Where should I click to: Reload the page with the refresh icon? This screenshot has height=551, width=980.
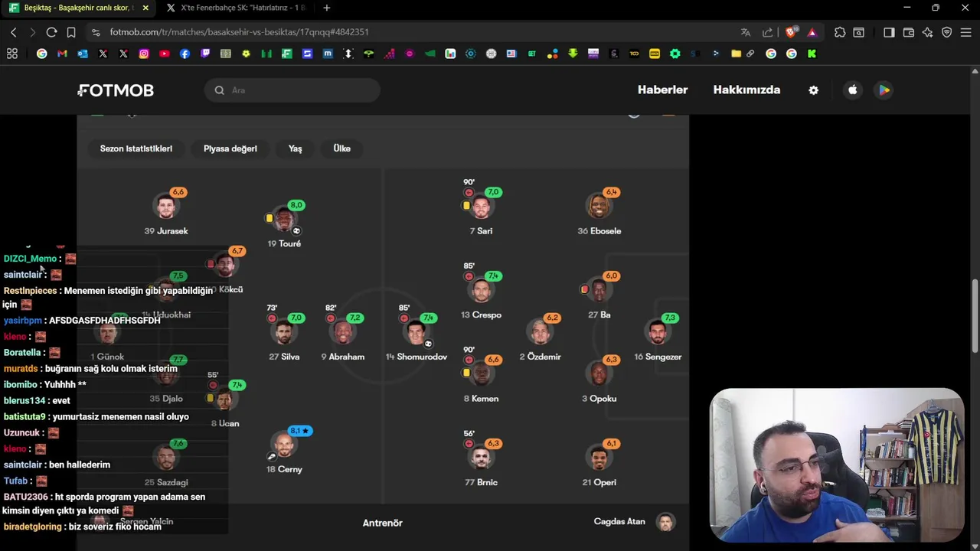(x=51, y=32)
